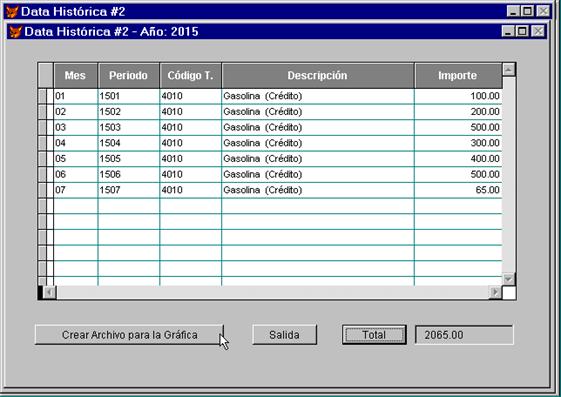The image size is (561, 397).
Task: Click Importe cell '200.00'
Action: click(x=458, y=112)
